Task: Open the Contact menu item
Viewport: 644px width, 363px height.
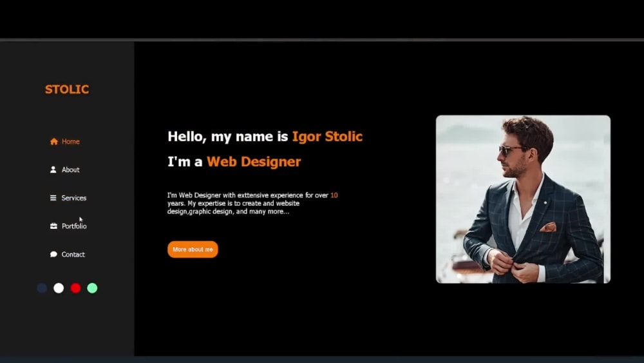Action: click(x=73, y=255)
